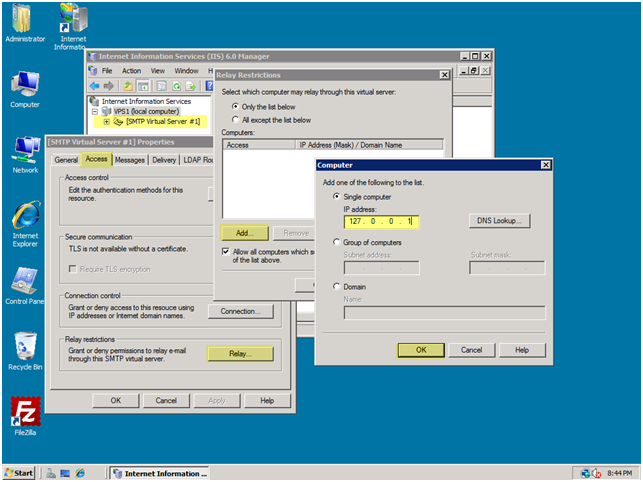Select the Single computer radio button

[x=336, y=196]
